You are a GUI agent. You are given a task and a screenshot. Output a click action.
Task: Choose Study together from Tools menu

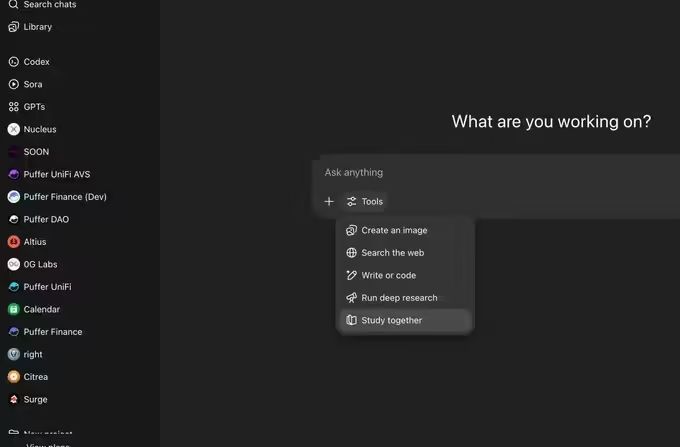(x=391, y=320)
